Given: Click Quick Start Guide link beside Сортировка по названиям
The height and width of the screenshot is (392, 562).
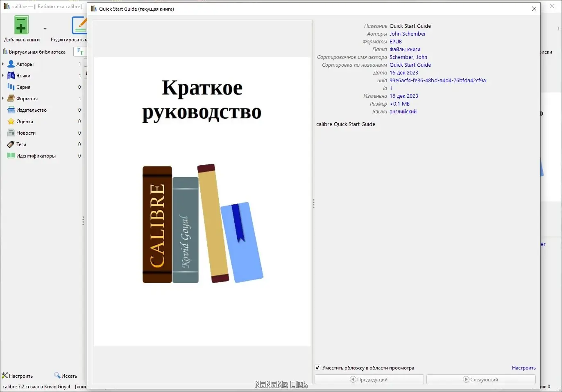Looking at the screenshot, I should (410, 65).
